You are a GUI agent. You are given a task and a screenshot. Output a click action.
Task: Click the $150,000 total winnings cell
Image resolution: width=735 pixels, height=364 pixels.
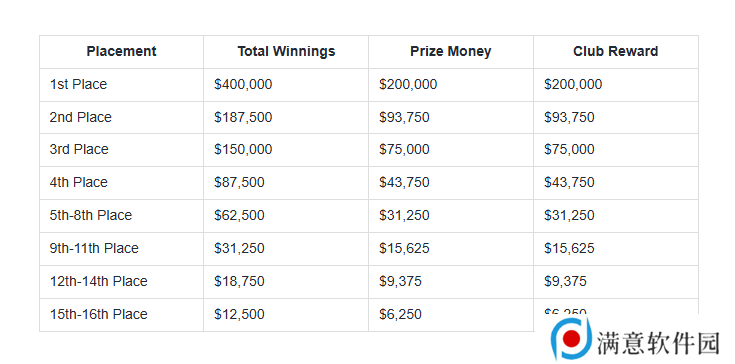(x=243, y=149)
